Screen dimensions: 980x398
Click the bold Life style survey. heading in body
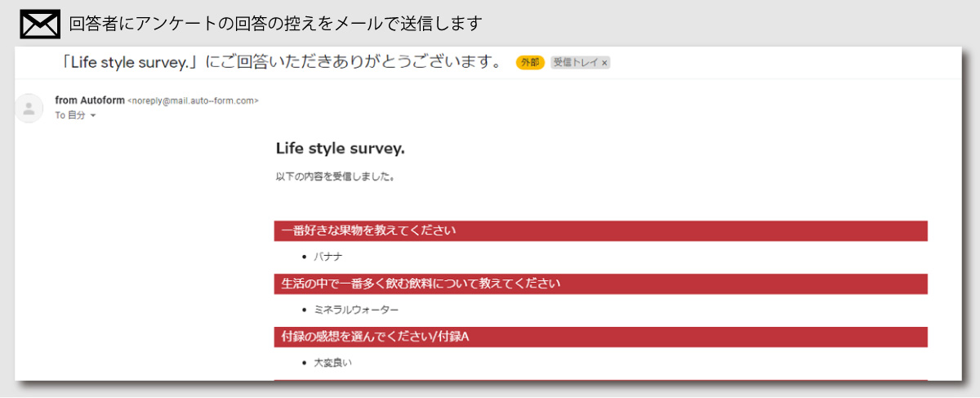[340, 149]
